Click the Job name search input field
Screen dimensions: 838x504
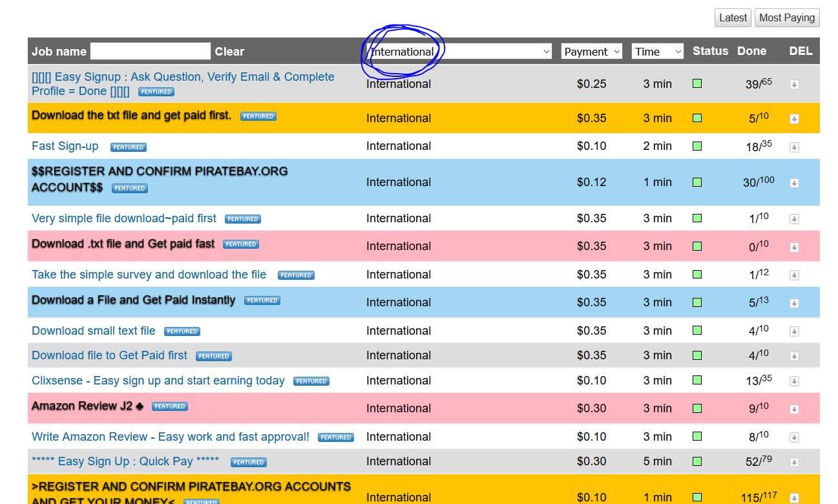point(151,52)
